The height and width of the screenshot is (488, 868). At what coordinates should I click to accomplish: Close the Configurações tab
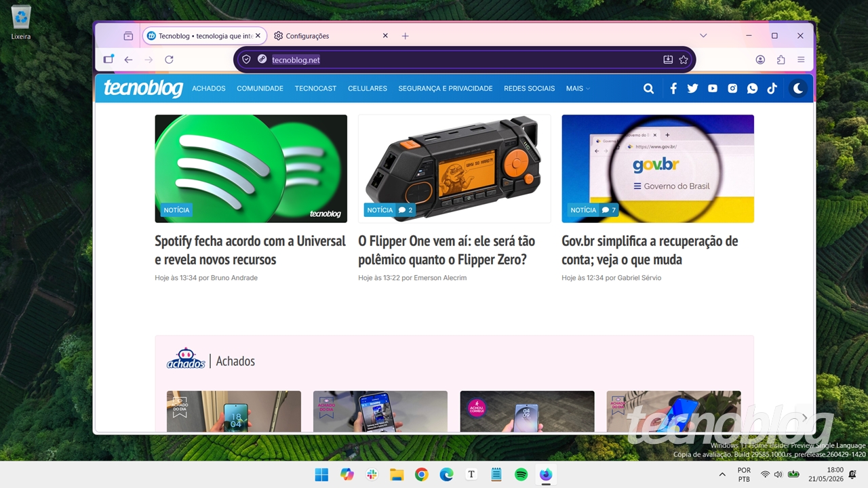pyautogui.click(x=385, y=36)
